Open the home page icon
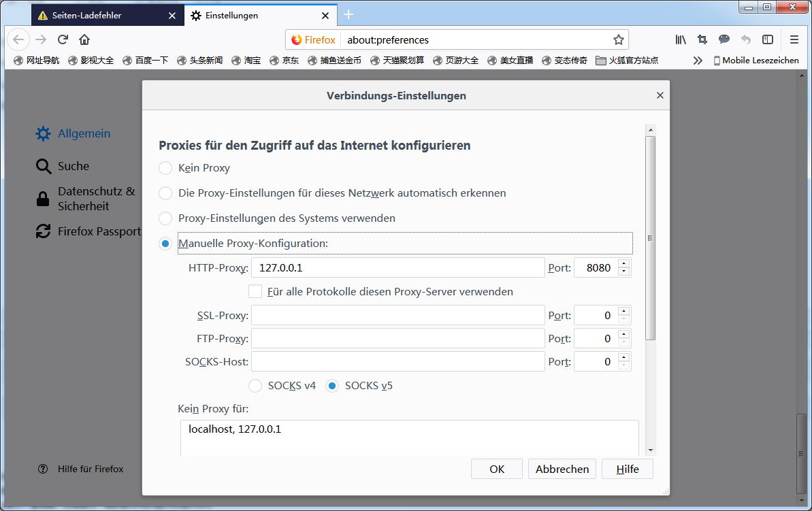Image resolution: width=812 pixels, height=511 pixels. pyautogui.click(x=84, y=39)
